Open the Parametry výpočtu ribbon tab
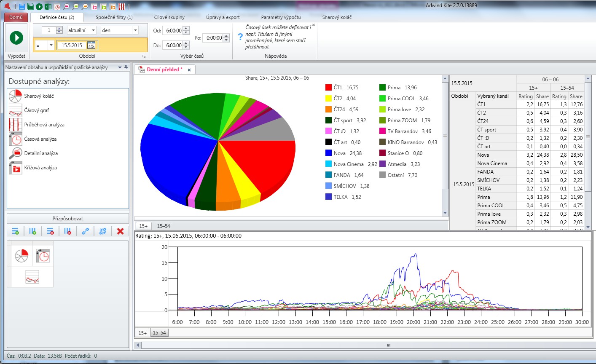Image resolution: width=596 pixels, height=364 pixels. (x=281, y=17)
